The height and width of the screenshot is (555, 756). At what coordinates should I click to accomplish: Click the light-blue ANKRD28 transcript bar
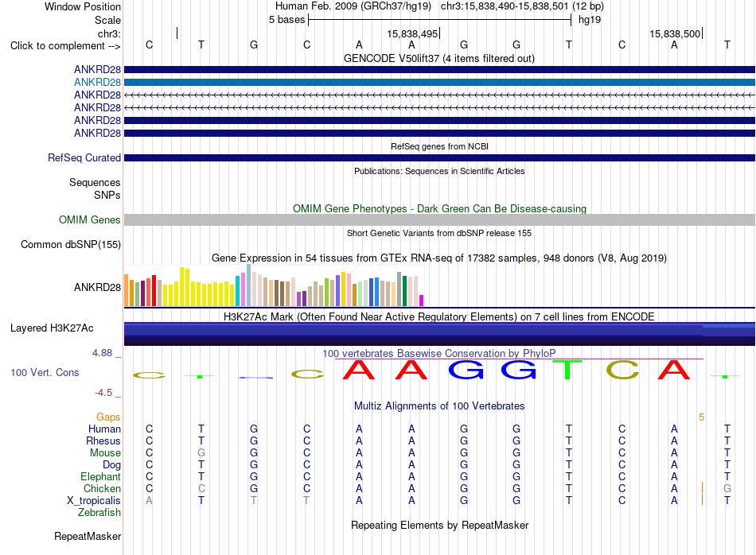coord(439,83)
